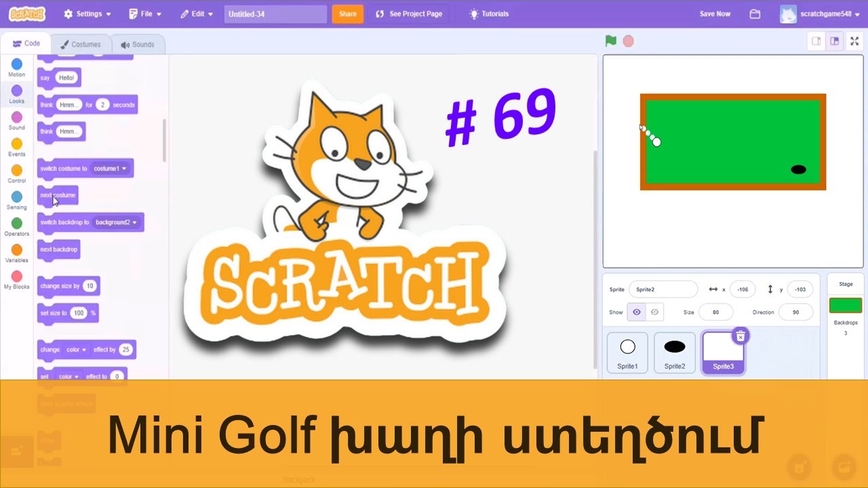Image resolution: width=868 pixels, height=488 pixels.
Task: Hide the sprite using crossed-eye icon
Action: pos(654,312)
